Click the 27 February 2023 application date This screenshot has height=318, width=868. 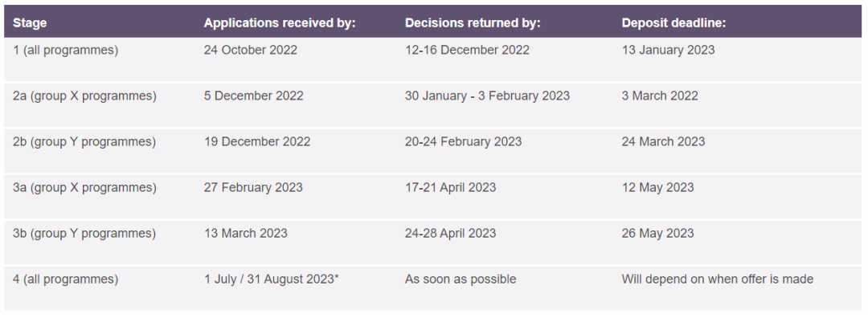point(253,188)
